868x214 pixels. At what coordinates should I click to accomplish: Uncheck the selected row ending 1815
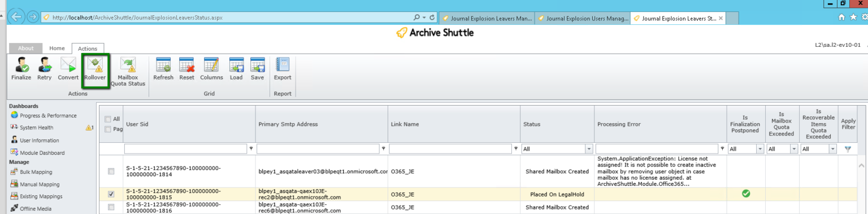pos(111,194)
